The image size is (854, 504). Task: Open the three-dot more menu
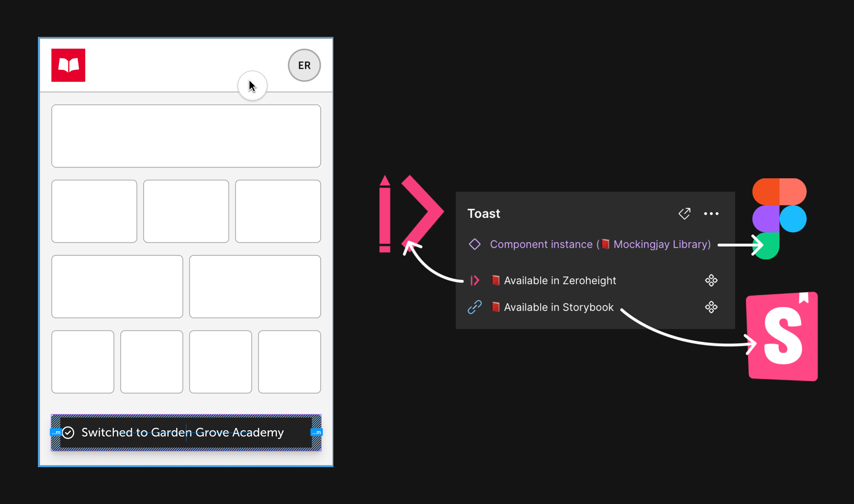[x=711, y=214]
